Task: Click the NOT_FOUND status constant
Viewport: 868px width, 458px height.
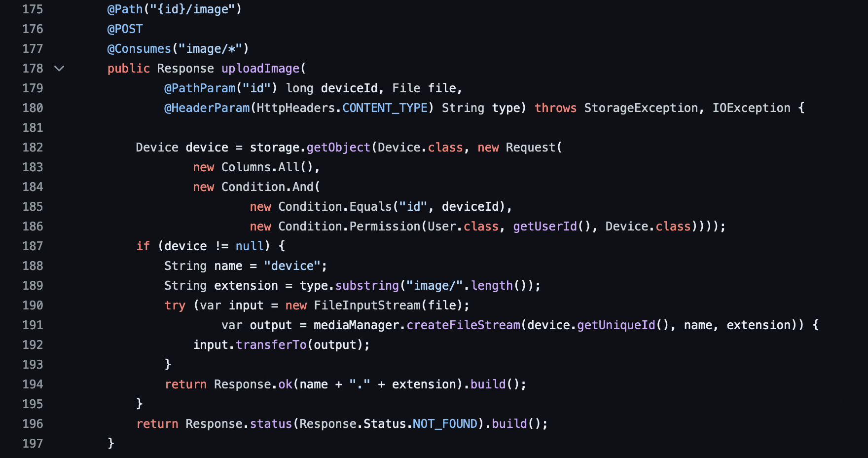Action: [445, 424]
